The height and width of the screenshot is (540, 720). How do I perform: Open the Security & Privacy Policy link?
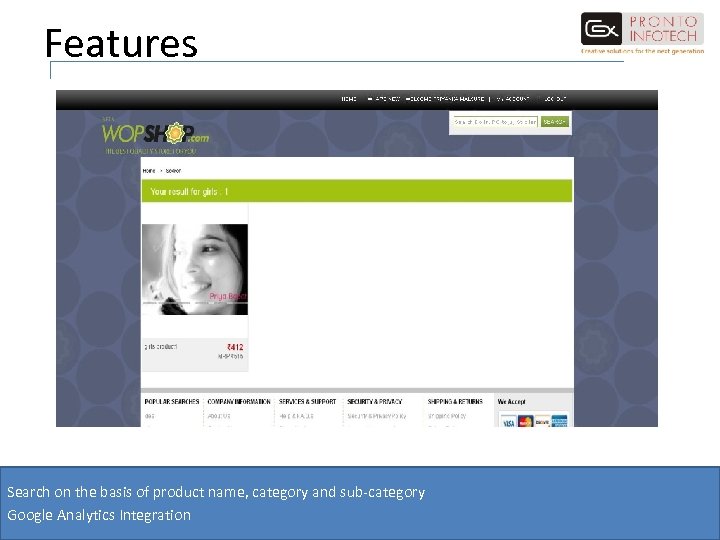(377, 416)
